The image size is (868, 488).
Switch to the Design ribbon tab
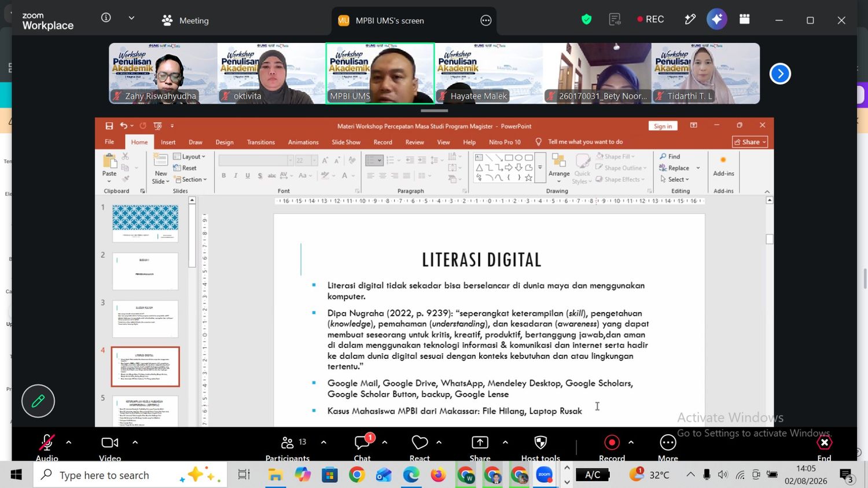click(x=225, y=142)
